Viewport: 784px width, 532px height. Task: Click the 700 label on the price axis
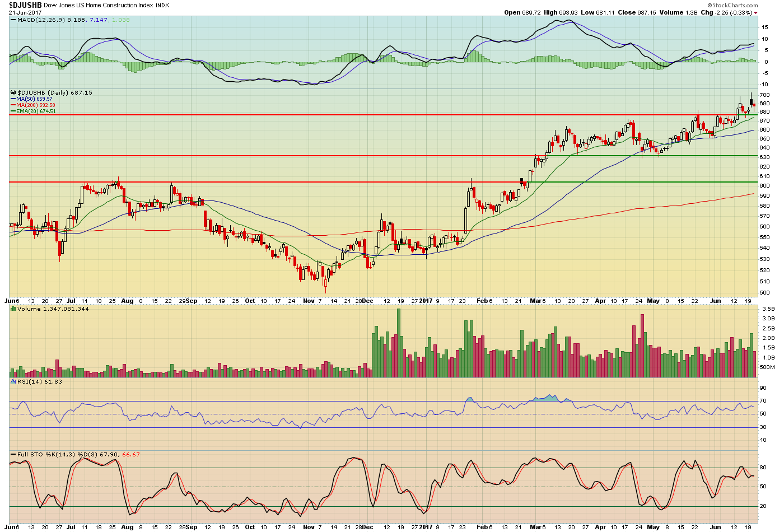click(x=764, y=95)
